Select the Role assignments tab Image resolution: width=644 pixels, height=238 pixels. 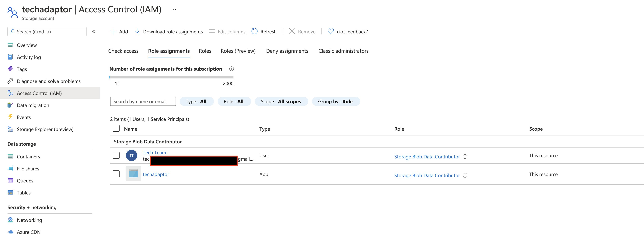pos(169,51)
